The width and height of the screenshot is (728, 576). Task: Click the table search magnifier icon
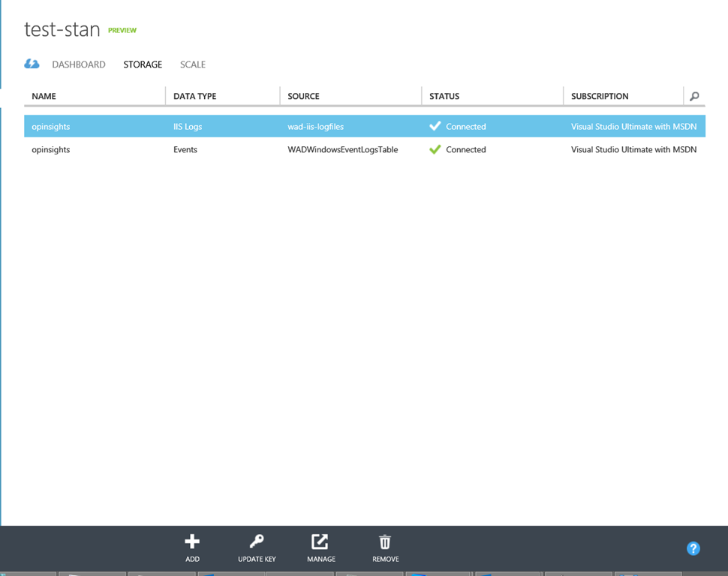pyautogui.click(x=694, y=96)
